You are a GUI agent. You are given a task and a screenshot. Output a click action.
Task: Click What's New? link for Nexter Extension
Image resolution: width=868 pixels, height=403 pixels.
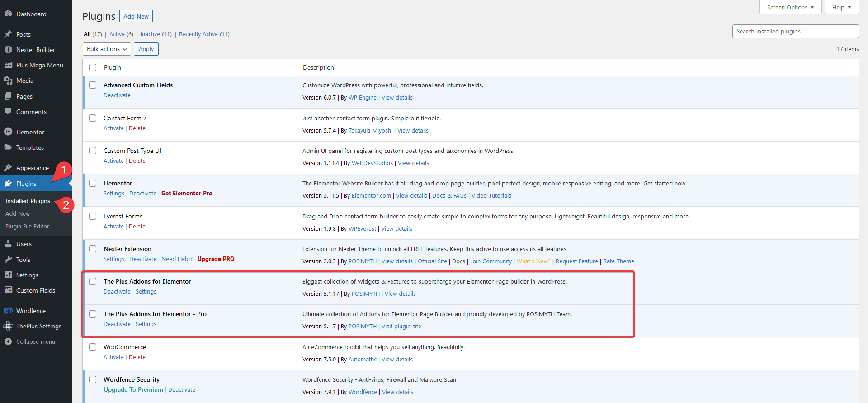pyautogui.click(x=533, y=261)
